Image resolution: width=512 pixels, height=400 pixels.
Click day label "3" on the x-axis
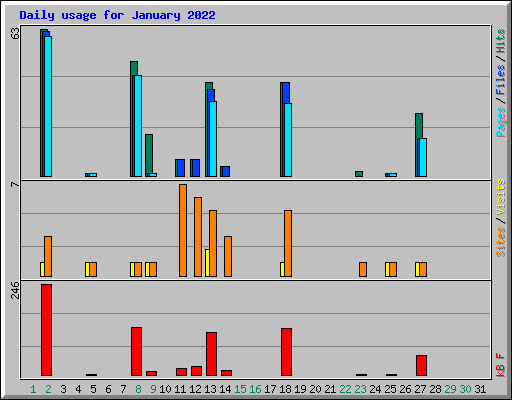click(63, 389)
